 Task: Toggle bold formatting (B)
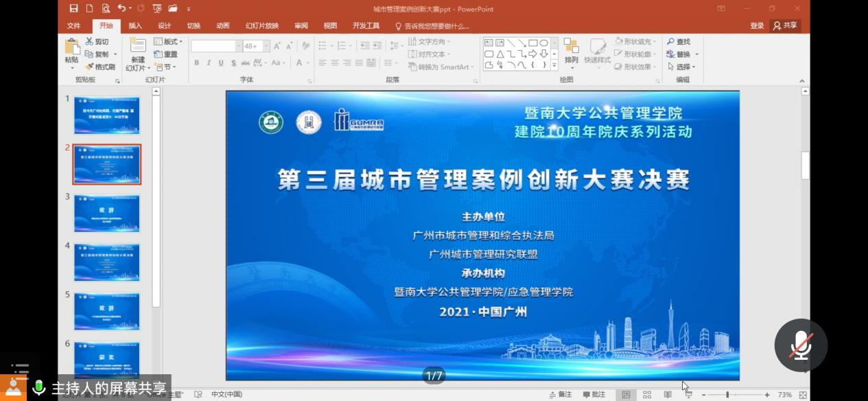pyautogui.click(x=197, y=62)
